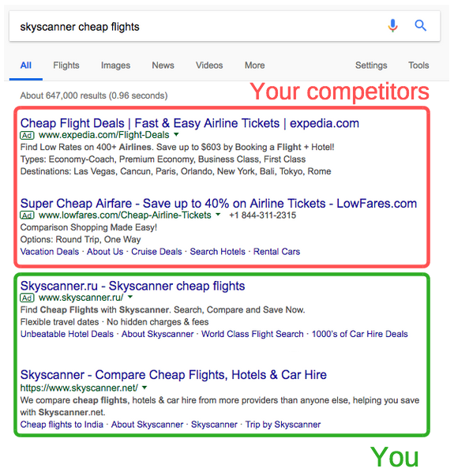
Task: Follow the Cruise Deals sitelink
Action: (x=156, y=252)
